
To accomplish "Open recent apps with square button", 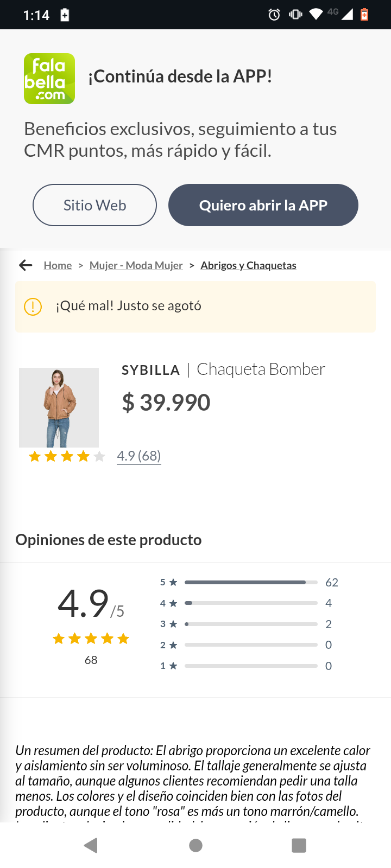I will pyautogui.click(x=299, y=845).
